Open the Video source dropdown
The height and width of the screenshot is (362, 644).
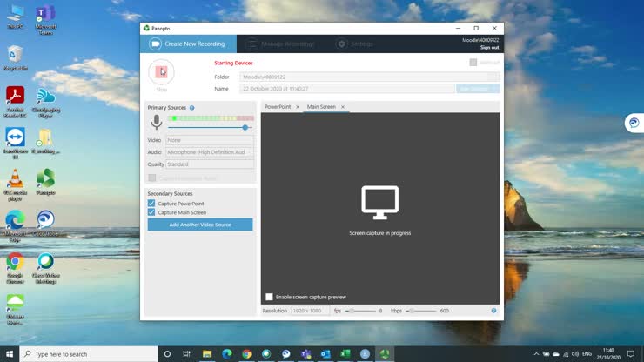[x=210, y=140]
